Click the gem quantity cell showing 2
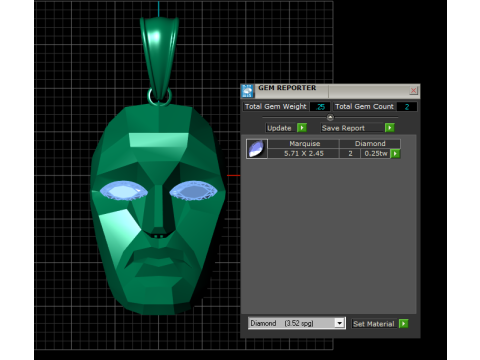The image size is (480, 360). (x=350, y=153)
